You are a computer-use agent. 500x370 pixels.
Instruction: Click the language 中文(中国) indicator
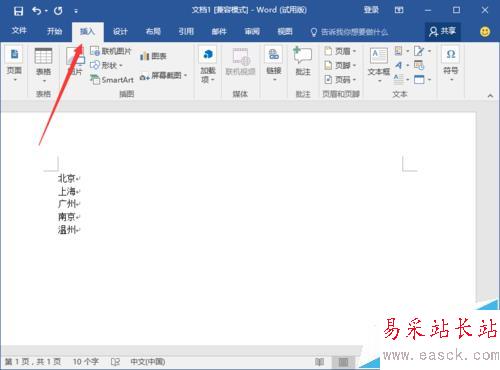pos(147,362)
